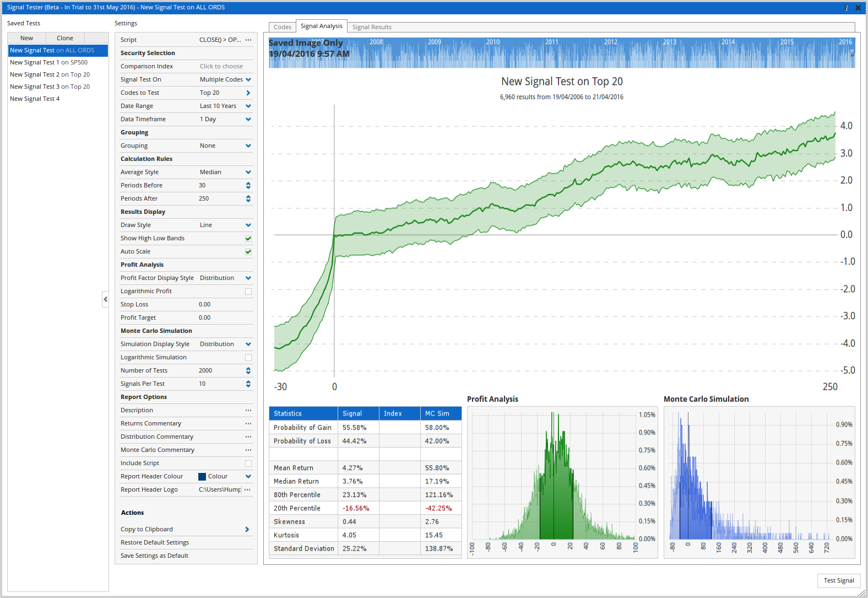This screenshot has width=868, height=598.
Task: Click Copy to Clipboard arrow
Action: (x=247, y=529)
